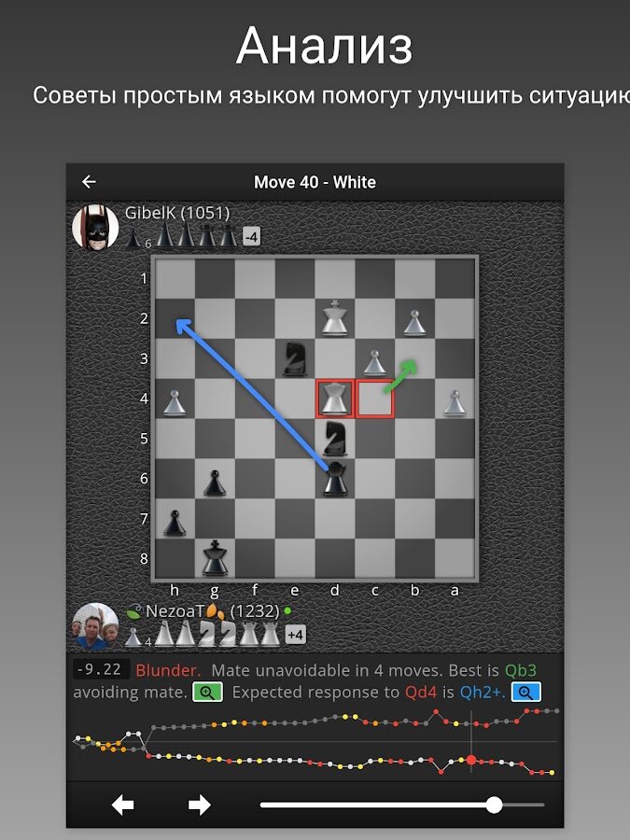Tap the -9.22 evaluation score badge
The height and width of the screenshot is (840, 630).
coord(101,669)
